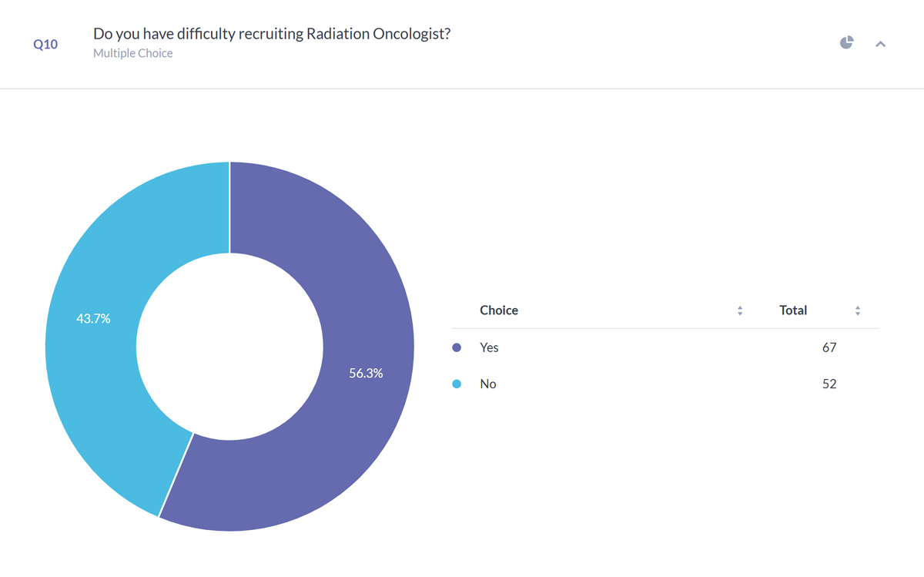
Task: Click the total value 67 for Yes
Action: coord(829,347)
